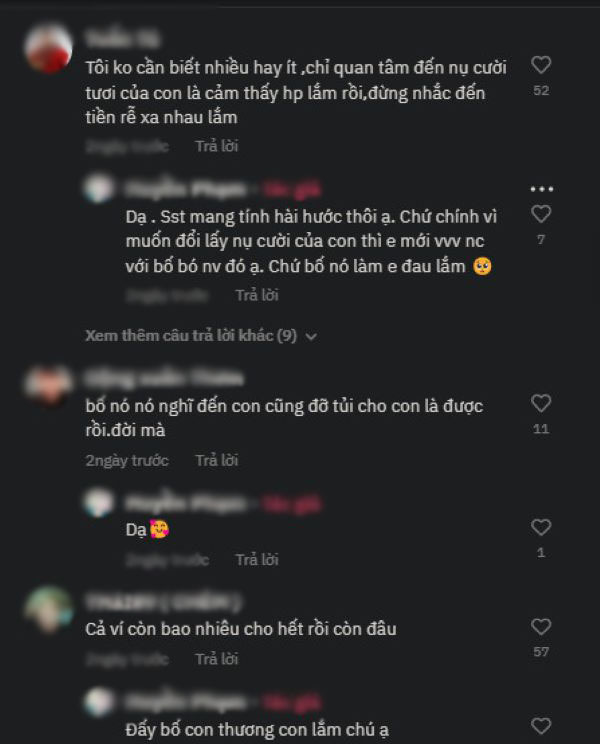
Task: Open author avatar beside "Dạ . Sst" reply
Action: tap(99, 188)
